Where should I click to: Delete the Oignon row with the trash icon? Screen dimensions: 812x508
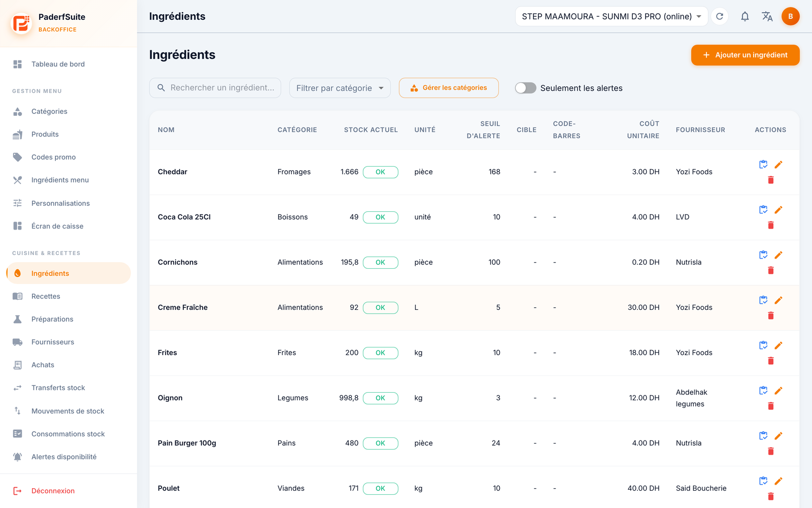pos(771,406)
